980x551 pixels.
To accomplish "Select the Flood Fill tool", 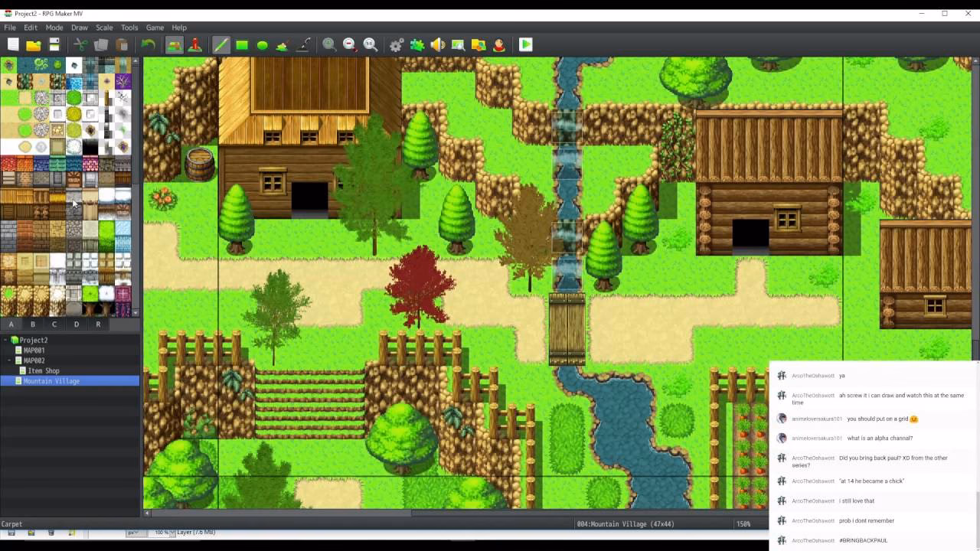I will (x=283, y=45).
